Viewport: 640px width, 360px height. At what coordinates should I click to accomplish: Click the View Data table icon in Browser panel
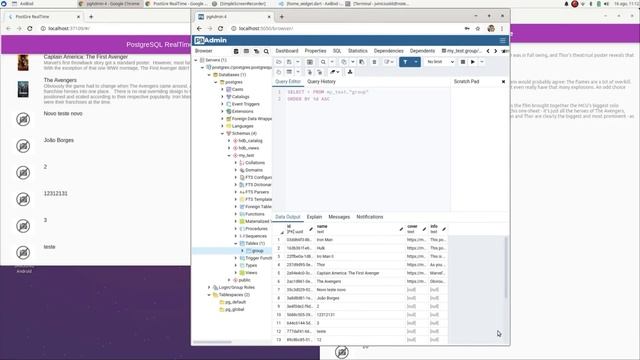tap(246, 51)
